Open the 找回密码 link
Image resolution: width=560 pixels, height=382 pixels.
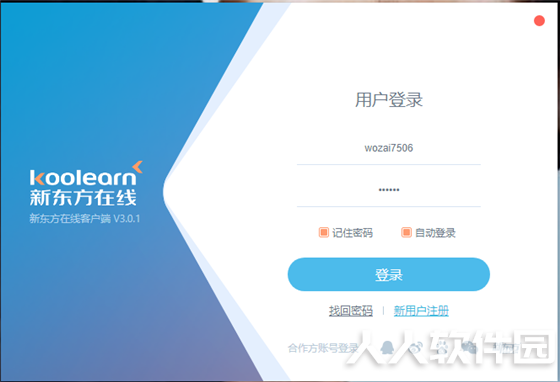(350, 311)
